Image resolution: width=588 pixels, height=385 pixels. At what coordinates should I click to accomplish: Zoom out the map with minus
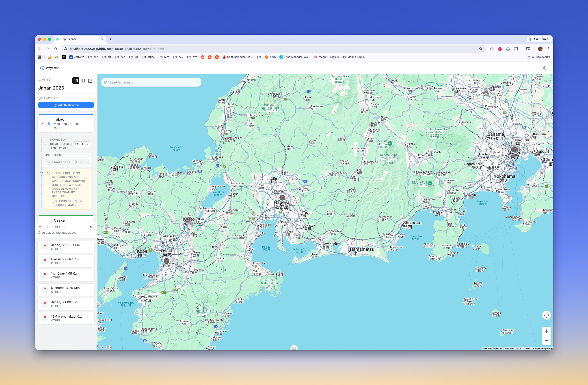(x=546, y=341)
